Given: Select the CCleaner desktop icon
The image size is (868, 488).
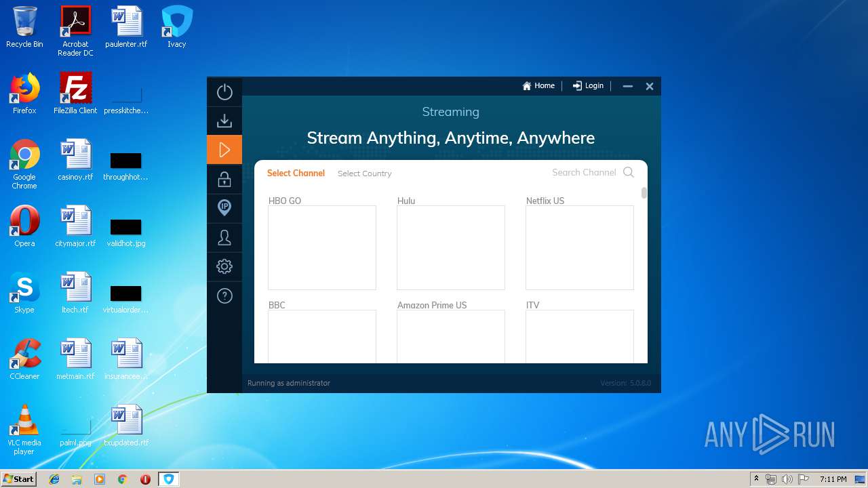Looking at the screenshot, I should point(24,360).
